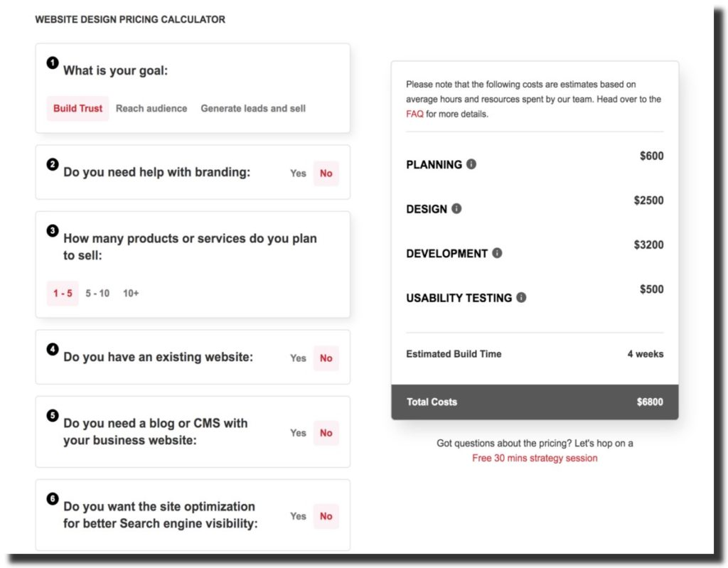Select No for search engine optimization
The image size is (728, 568).
[x=326, y=516]
